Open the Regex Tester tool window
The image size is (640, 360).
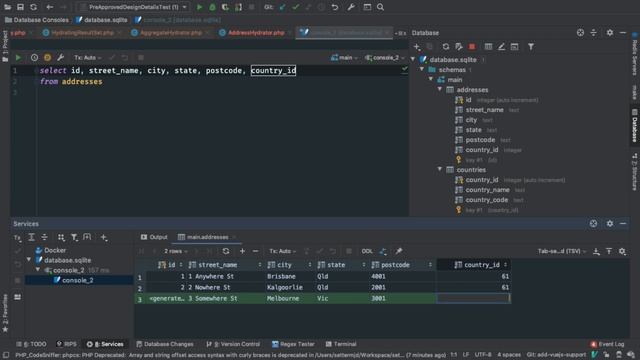[x=293, y=344]
